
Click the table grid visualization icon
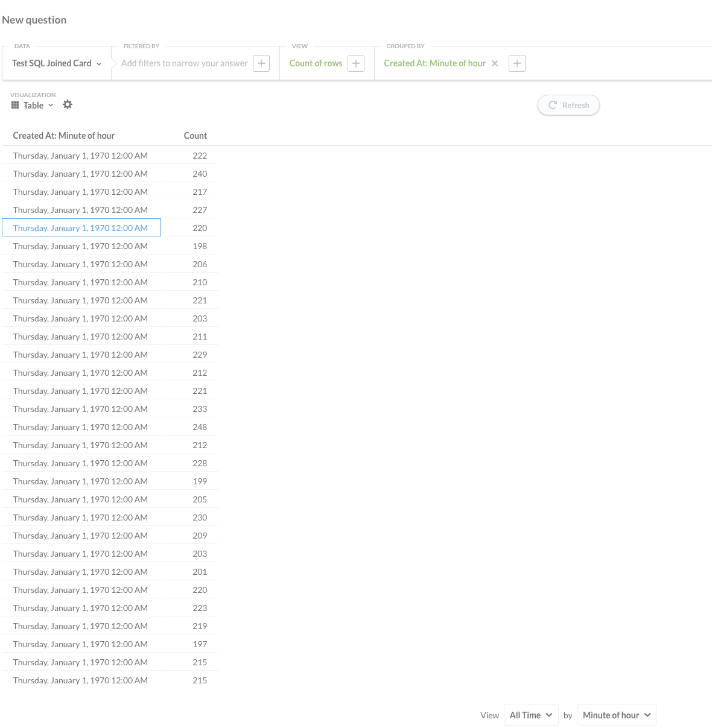14,104
